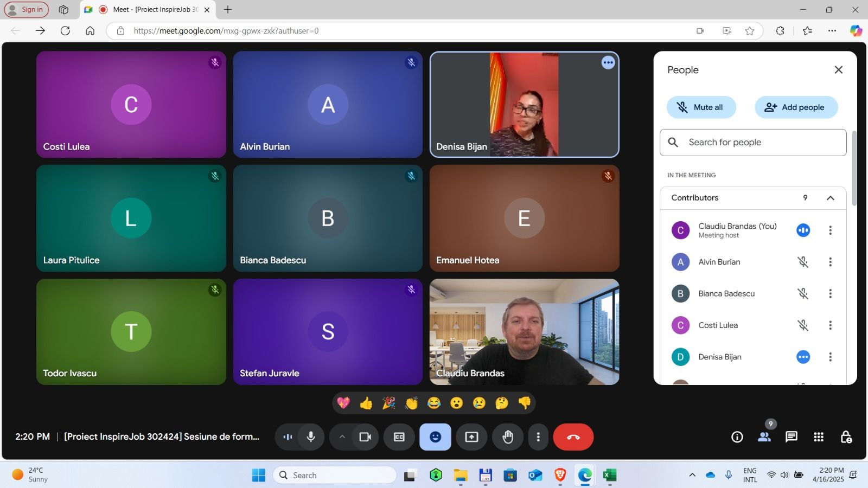868x488 pixels.
Task: Click the Add people button
Action: pos(796,107)
